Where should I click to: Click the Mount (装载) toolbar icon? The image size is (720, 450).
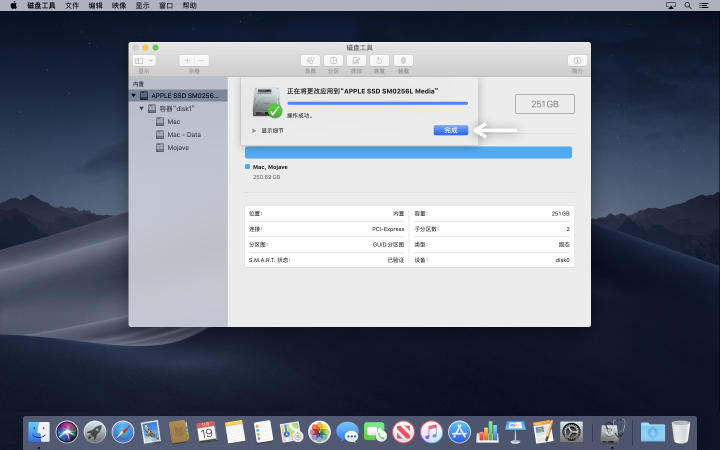point(403,61)
